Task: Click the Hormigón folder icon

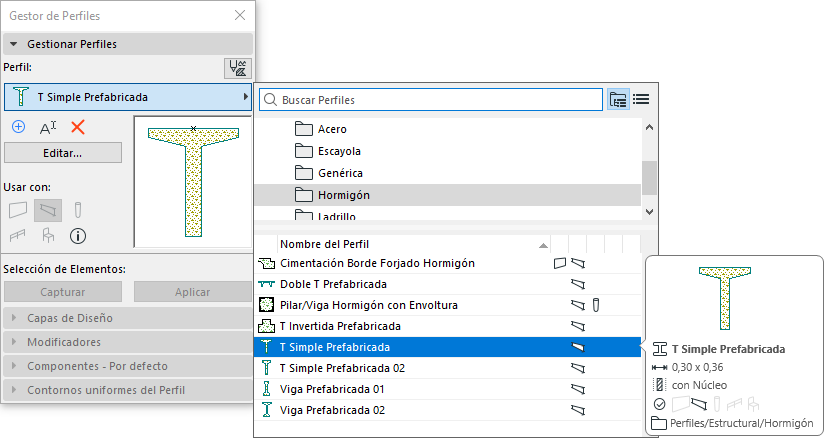Action: [304, 195]
